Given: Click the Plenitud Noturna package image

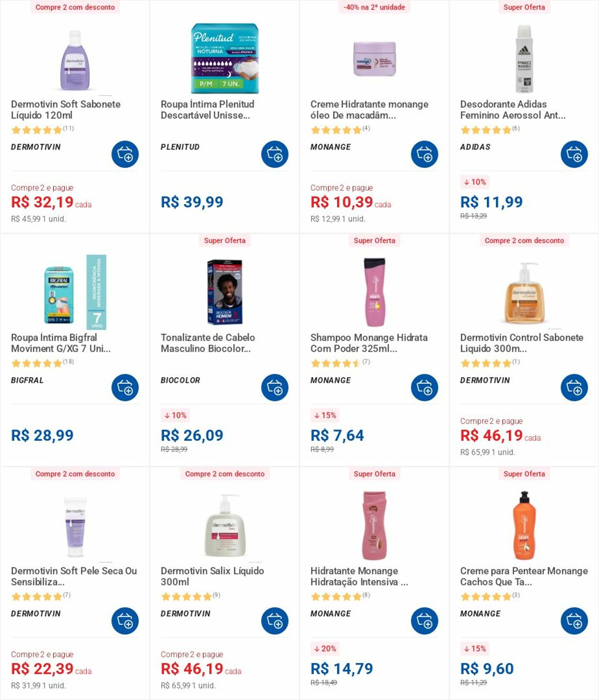Looking at the screenshot, I should tap(225, 58).
